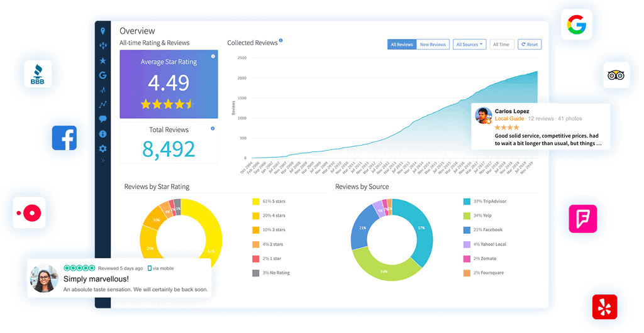This screenshot has width=644, height=333.
Task: Click the Overview page title
Action: point(137,31)
